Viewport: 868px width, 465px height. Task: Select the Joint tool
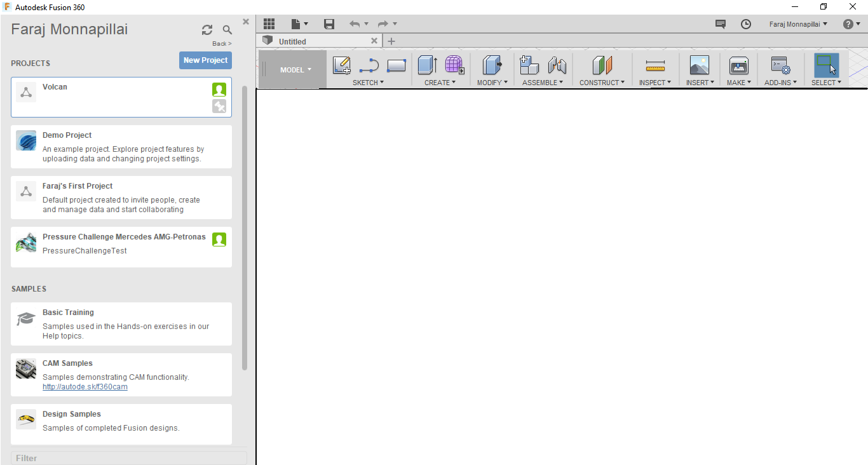click(x=557, y=65)
